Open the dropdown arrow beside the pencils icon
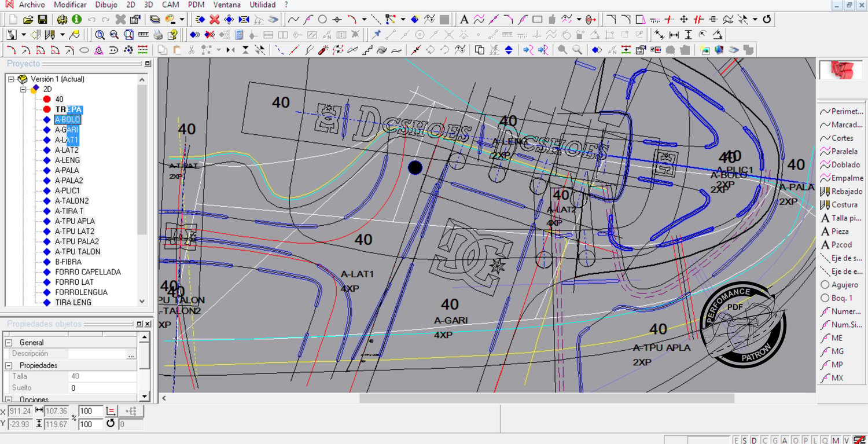The image size is (868, 444). click(62, 35)
